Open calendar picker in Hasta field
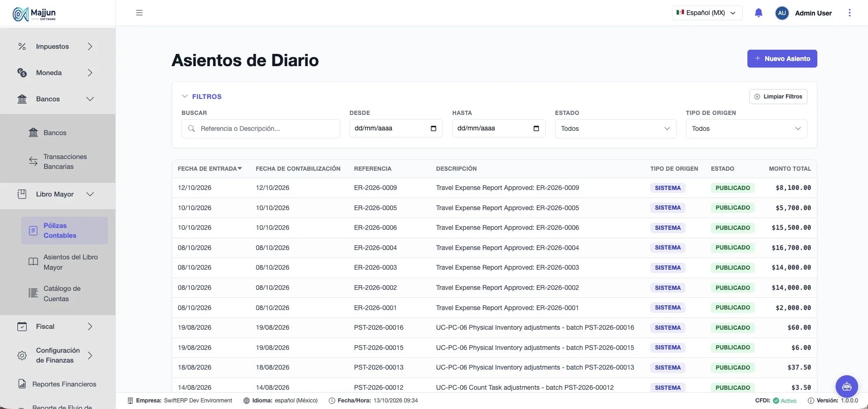 (x=536, y=129)
